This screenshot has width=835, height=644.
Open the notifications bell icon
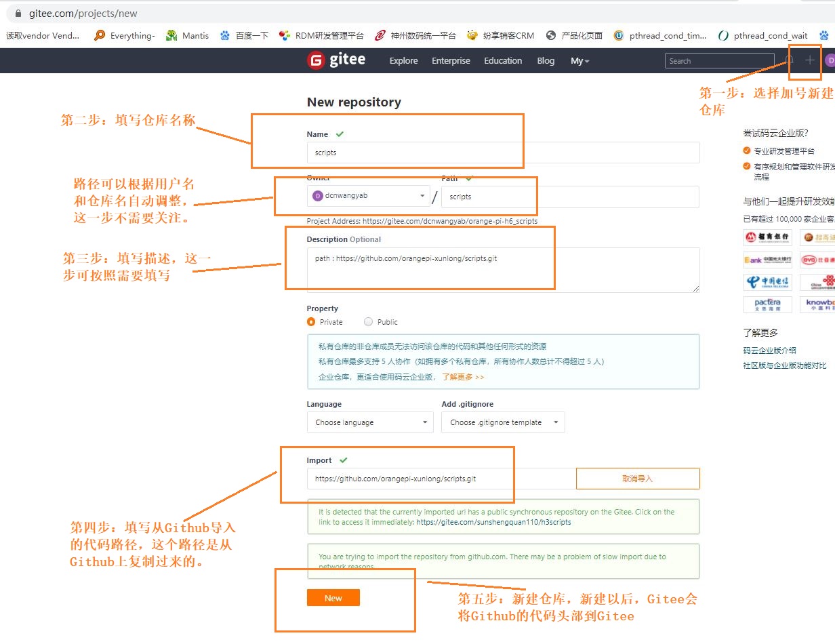[788, 60]
